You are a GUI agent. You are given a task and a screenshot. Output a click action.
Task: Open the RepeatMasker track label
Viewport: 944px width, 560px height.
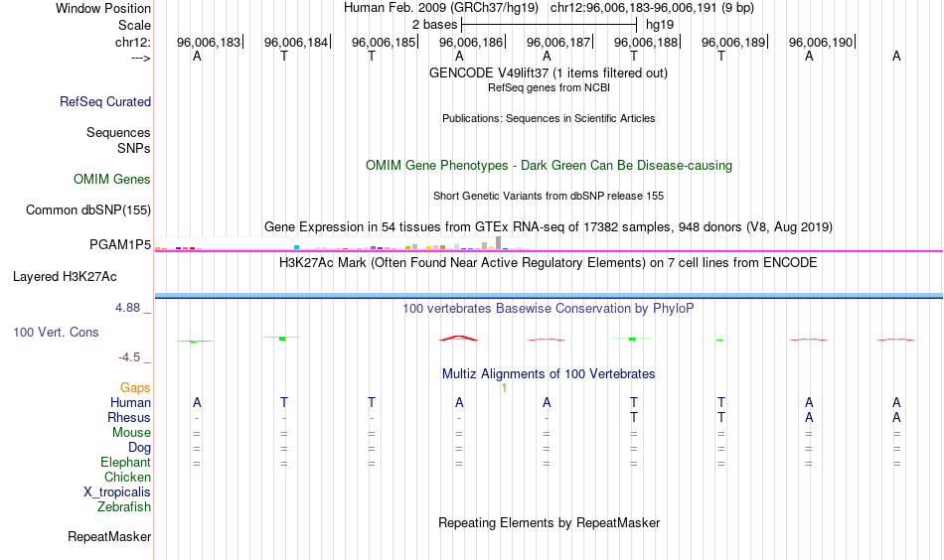tap(109, 536)
